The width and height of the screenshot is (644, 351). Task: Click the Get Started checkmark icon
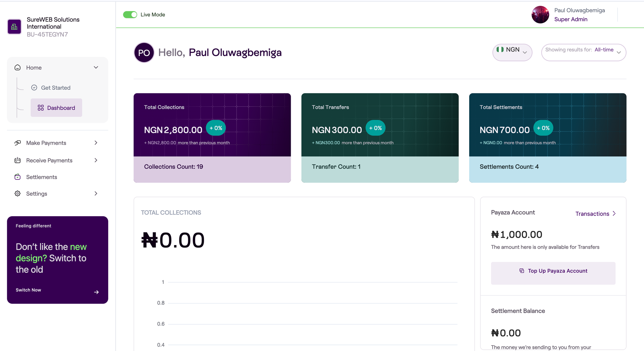(34, 88)
